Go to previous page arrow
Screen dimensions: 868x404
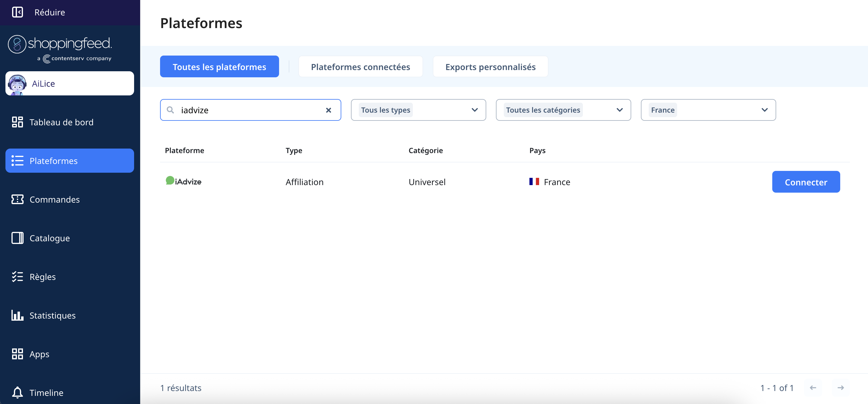(813, 388)
